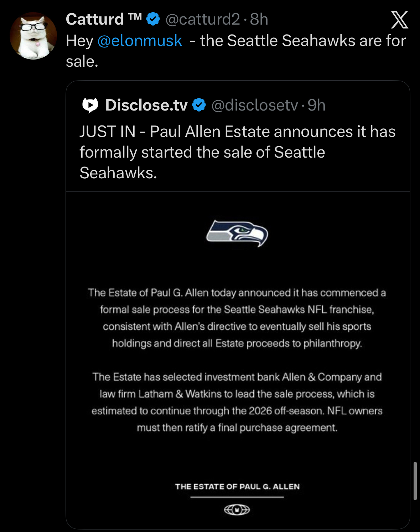The height and width of the screenshot is (532, 420).
Task: Click the "Seattle Seahawks are for sale" text
Action: coord(303,41)
